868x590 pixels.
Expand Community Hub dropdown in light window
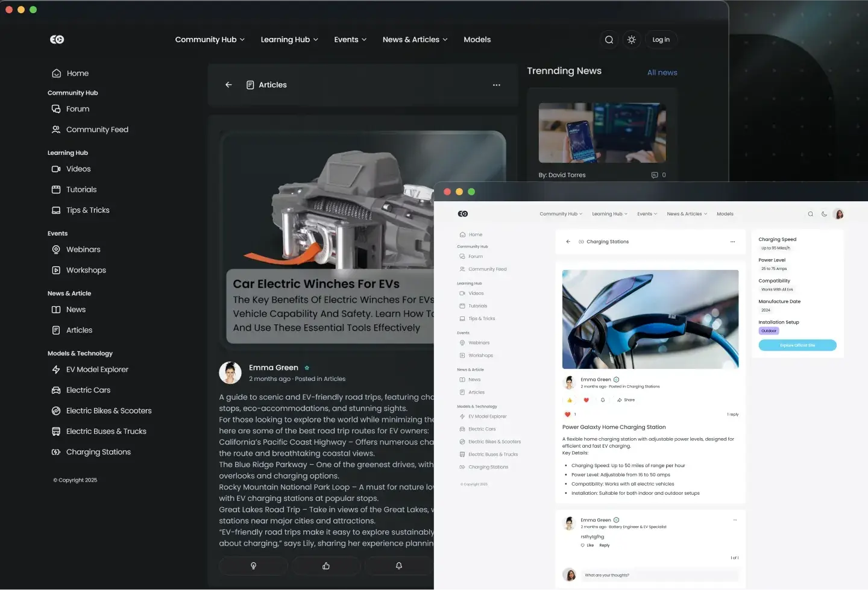561,214
